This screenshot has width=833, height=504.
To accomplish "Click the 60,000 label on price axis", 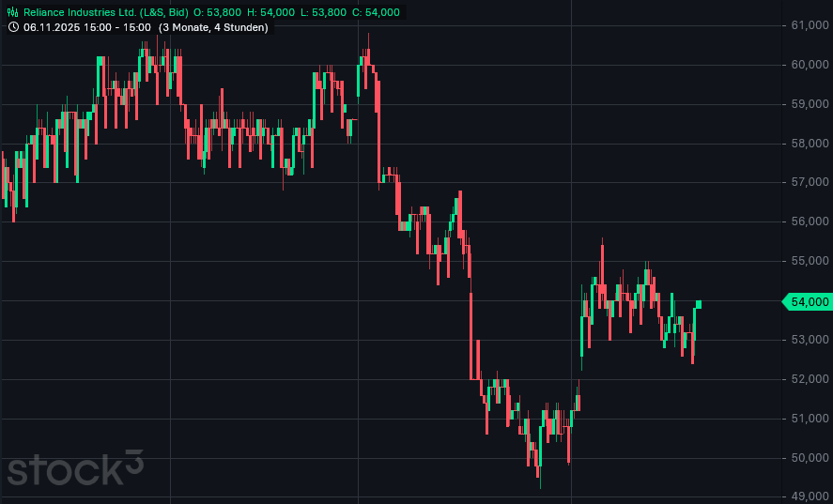I will coord(810,65).
